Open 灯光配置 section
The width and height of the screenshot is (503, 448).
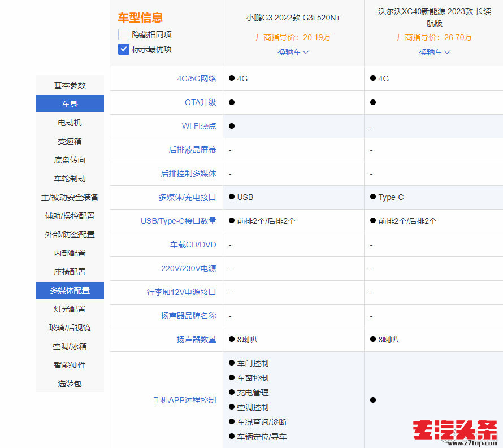pos(70,309)
